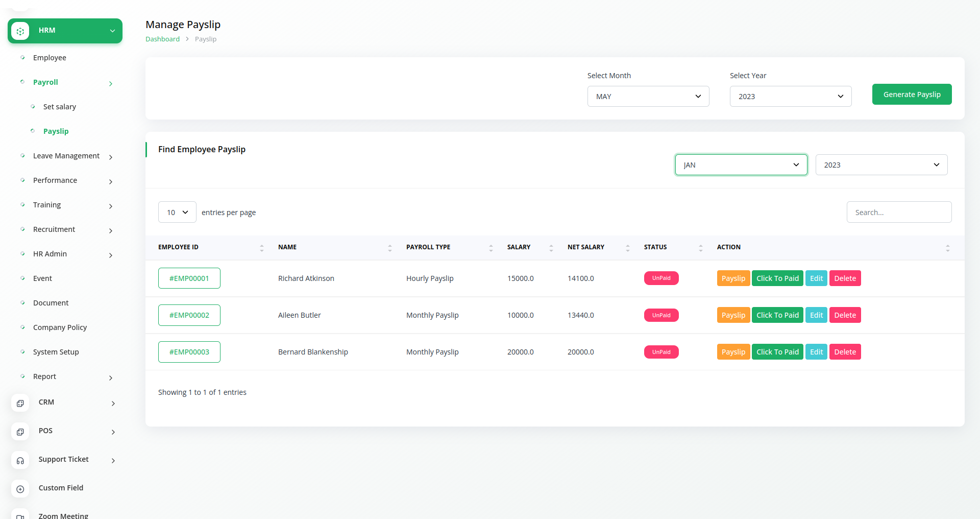980x519 pixels.
Task: Sort table by Net Salary column arrows
Action: pyautogui.click(x=627, y=248)
